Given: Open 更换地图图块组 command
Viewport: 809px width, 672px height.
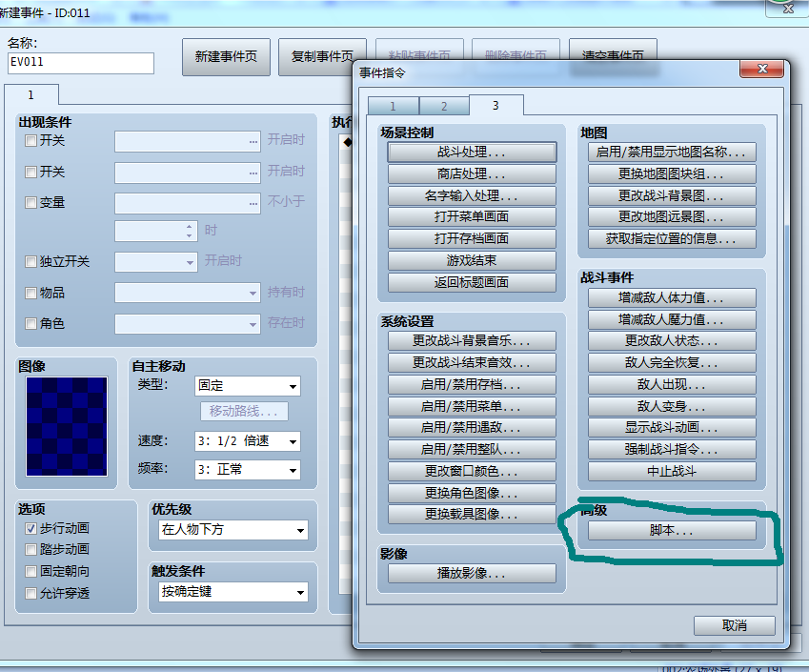Looking at the screenshot, I should [672, 173].
